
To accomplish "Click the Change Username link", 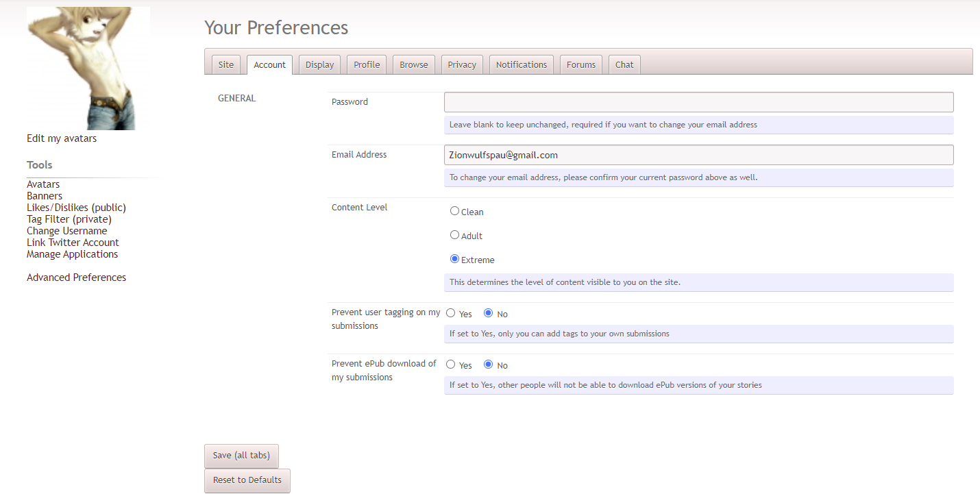I will 66,231.
